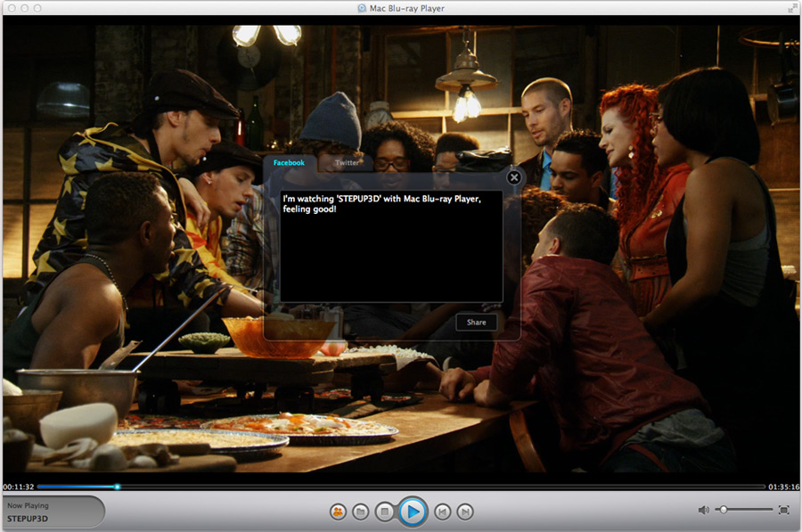Switch to the Facebook tab
The height and width of the screenshot is (532, 802).
[x=289, y=163]
